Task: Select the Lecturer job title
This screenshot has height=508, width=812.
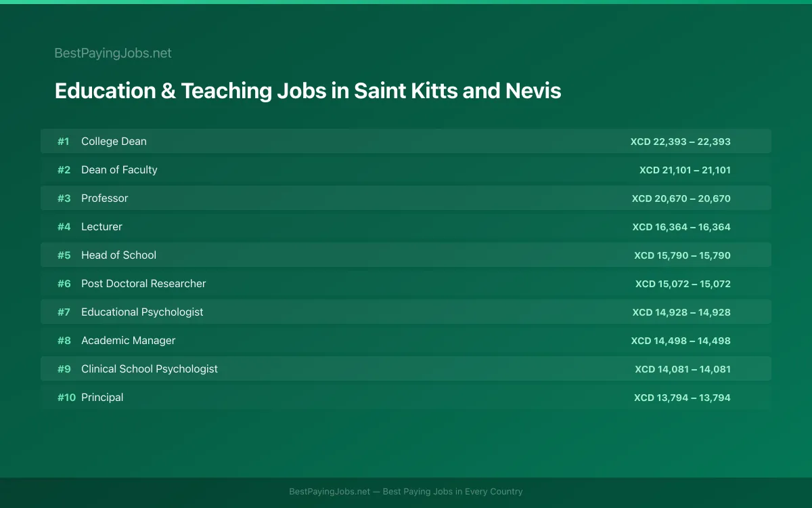Action: click(101, 227)
